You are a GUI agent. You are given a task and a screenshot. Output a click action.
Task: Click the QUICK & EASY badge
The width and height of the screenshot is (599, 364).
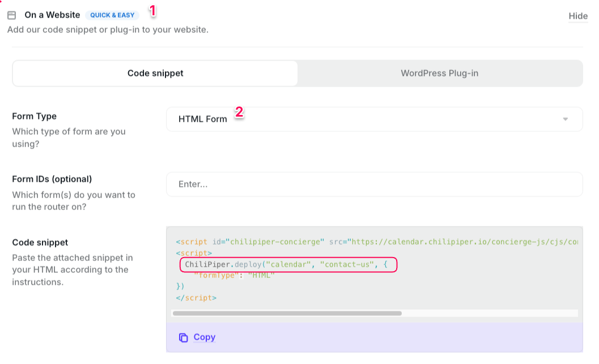click(112, 15)
